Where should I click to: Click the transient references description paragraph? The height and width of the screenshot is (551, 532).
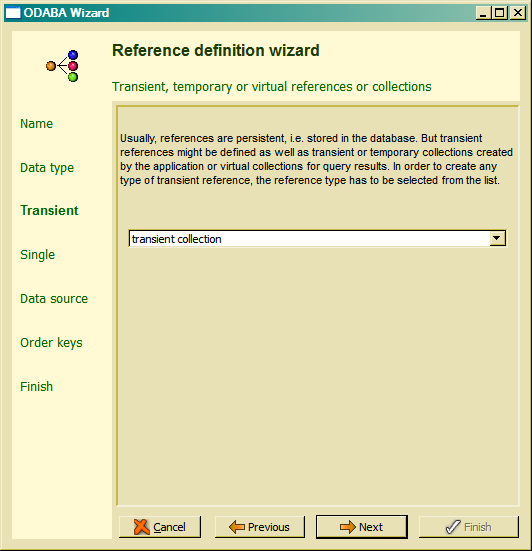316,159
